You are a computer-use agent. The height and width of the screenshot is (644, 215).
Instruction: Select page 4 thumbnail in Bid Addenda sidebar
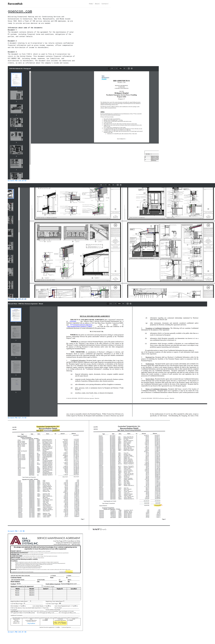point(16,123)
